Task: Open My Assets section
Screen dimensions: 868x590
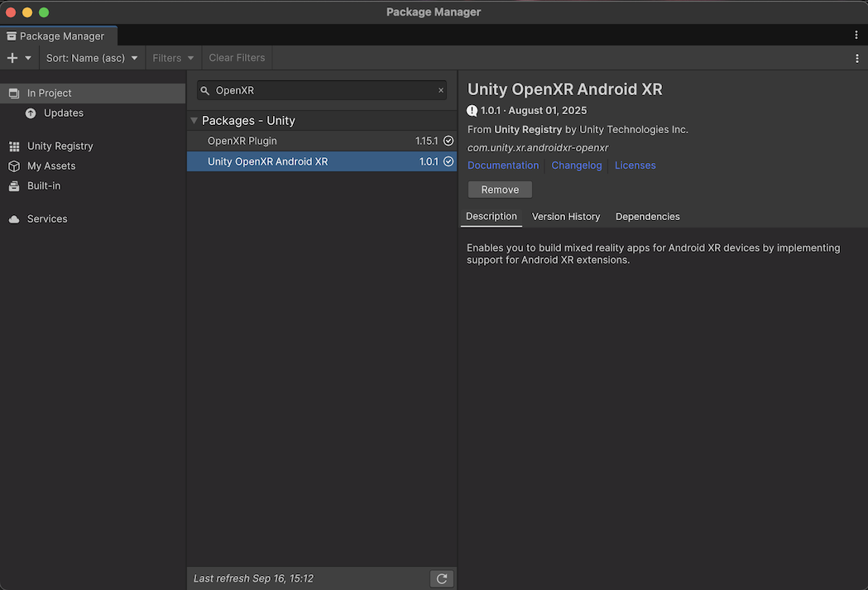Action: coord(50,166)
